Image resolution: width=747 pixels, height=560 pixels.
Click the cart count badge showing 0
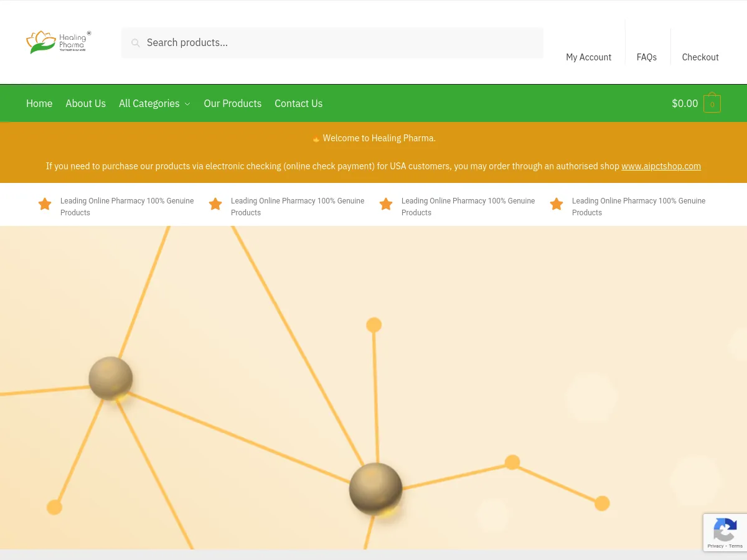pyautogui.click(x=712, y=104)
